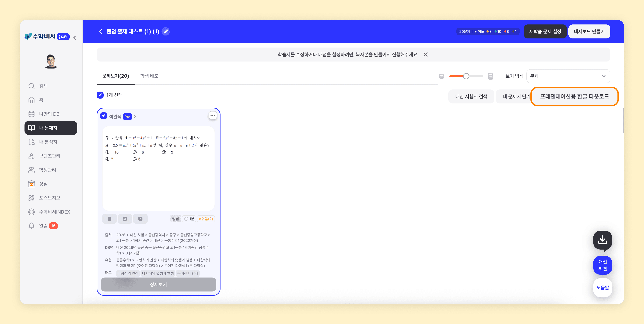
Task: Click the document icon under the problem
Action: pos(109,219)
